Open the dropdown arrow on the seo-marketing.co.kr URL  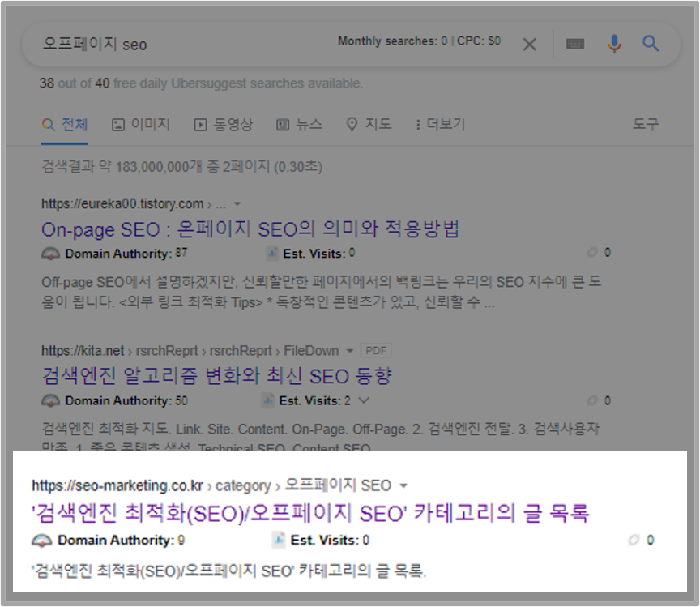click(x=403, y=485)
